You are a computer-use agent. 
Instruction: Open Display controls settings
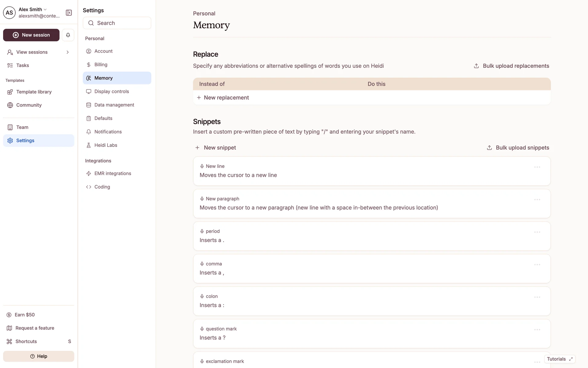[111, 91]
